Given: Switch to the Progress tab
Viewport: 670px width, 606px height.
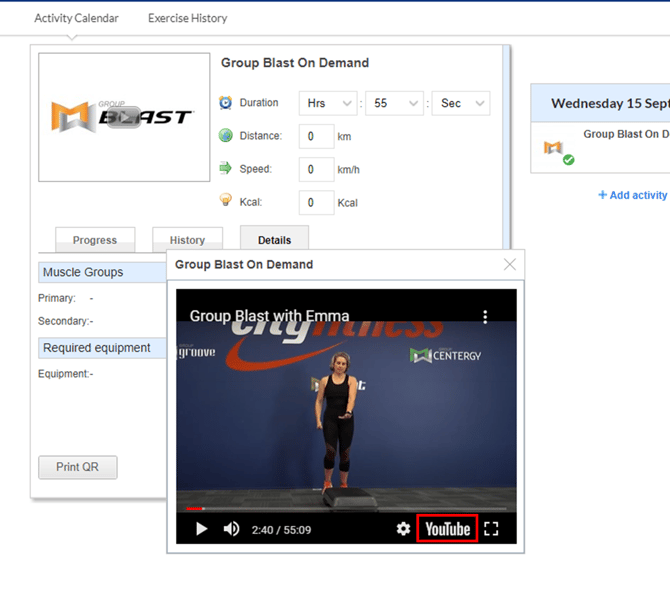Looking at the screenshot, I should [x=95, y=240].
